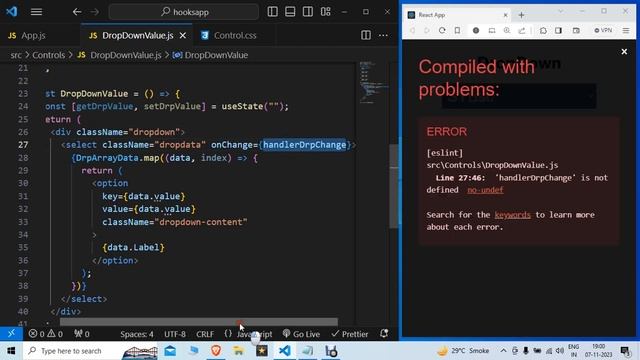The width and height of the screenshot is (640, 360).
Task: Go forward in VS Code navigation history
Action: (x=95, y=12)
